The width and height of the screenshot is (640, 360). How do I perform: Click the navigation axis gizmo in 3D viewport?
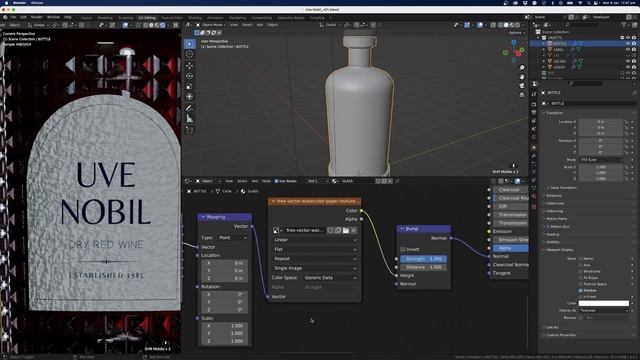(x=515, y=51)
